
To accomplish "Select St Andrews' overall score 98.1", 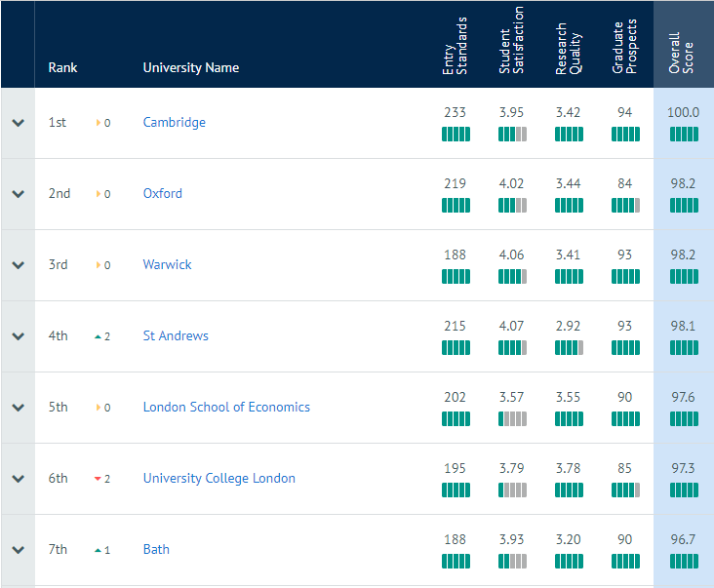I will point(683,326).
